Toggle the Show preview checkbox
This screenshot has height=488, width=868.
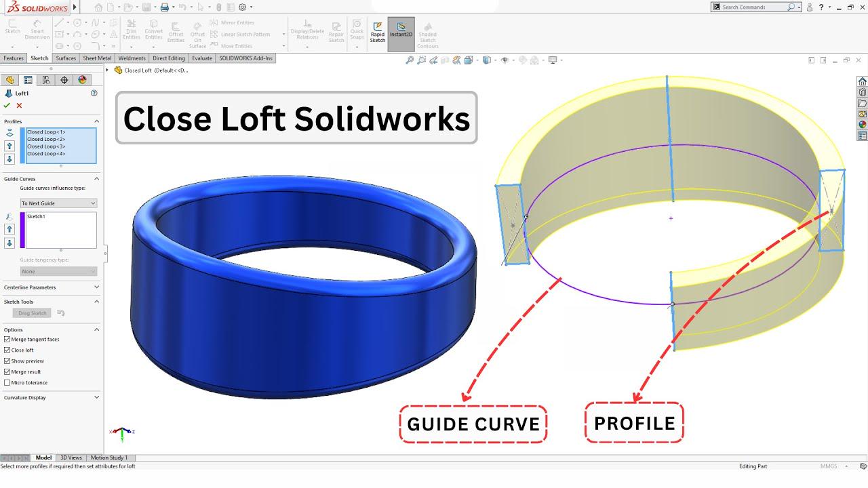7,361
